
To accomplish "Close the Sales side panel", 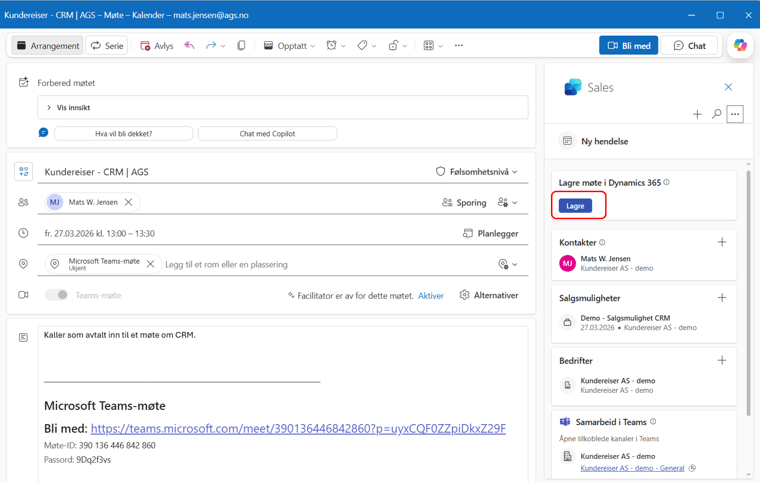I will tap(728, 87).
